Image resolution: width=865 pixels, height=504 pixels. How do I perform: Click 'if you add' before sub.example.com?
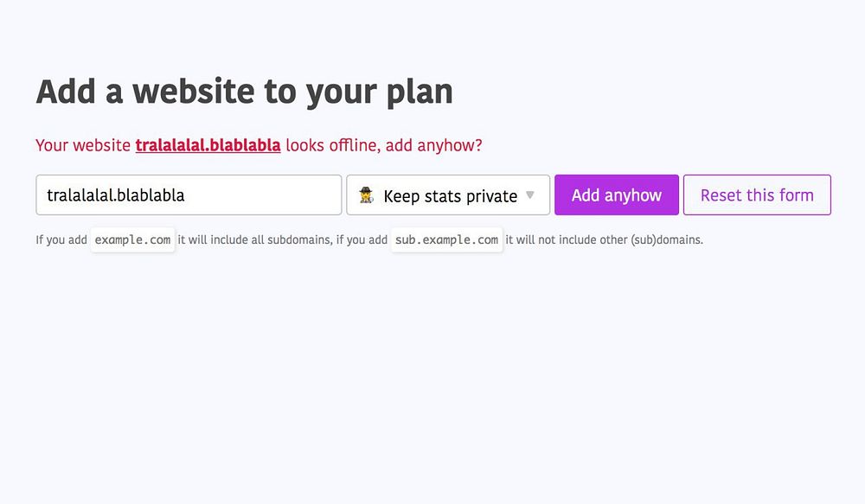click(362, 239)
